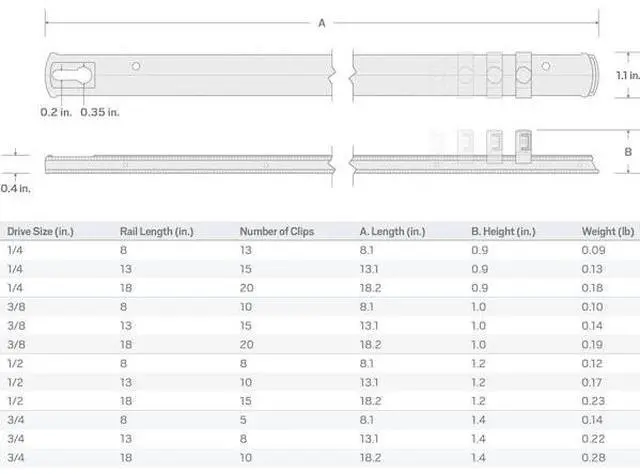Click the 0.4 in. thickness dimension label
This screenshot has width=640, height=474.
coord(16,187)
